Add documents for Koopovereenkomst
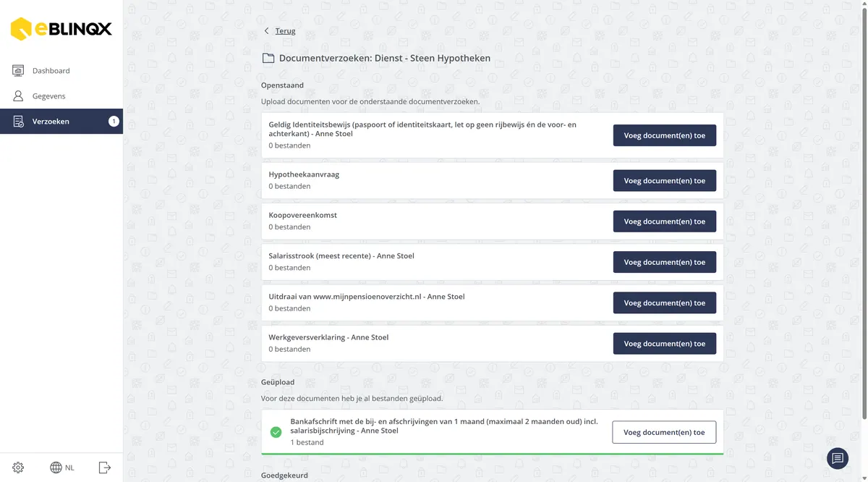Screen dimensions: 868x482 pyautogui.click(x=665, y=221)
